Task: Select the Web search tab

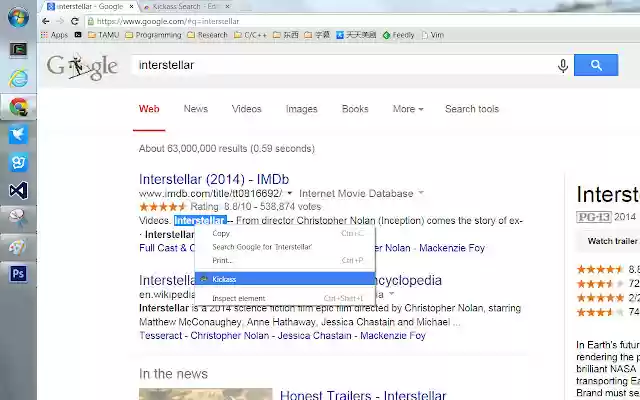Action: click(149, 109)
